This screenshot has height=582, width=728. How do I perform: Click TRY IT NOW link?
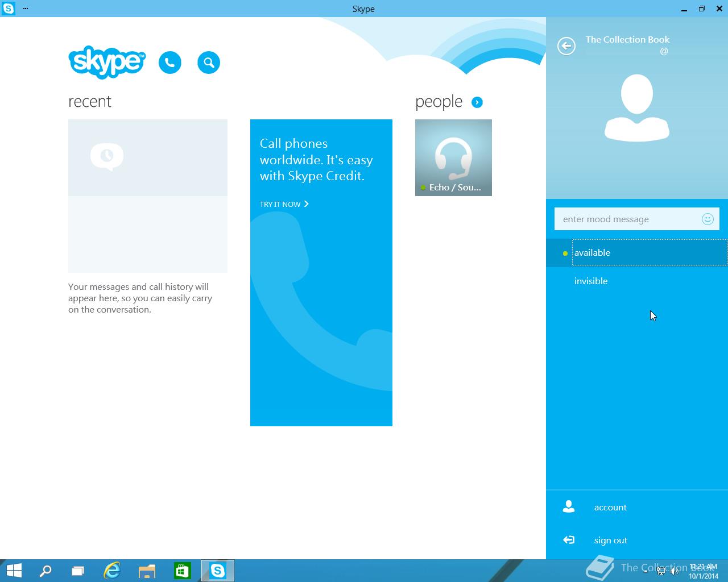(284, 204)
